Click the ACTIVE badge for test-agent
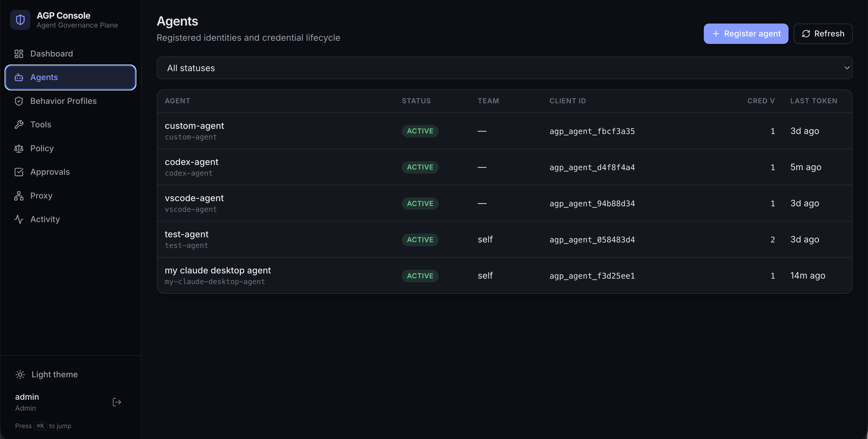Image resolution: width=868 pixels, height=439 pixels. (x=420, y=240)
